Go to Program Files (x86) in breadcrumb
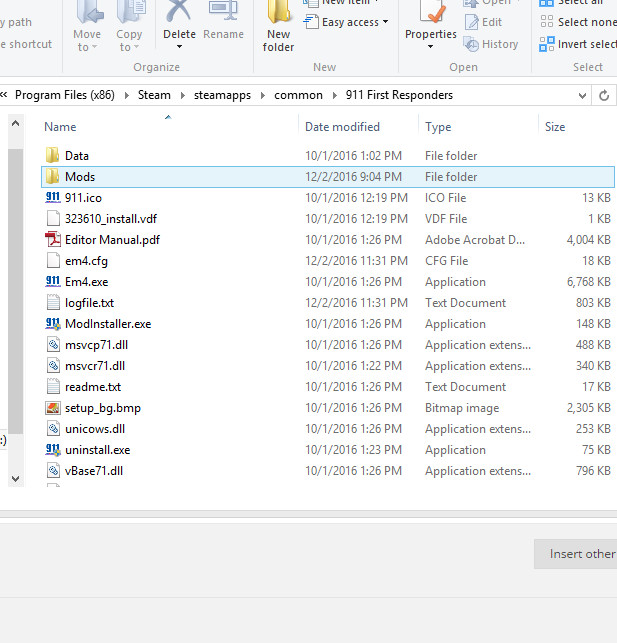The width and height of the screenshot is (617, 643). point(65,95)
